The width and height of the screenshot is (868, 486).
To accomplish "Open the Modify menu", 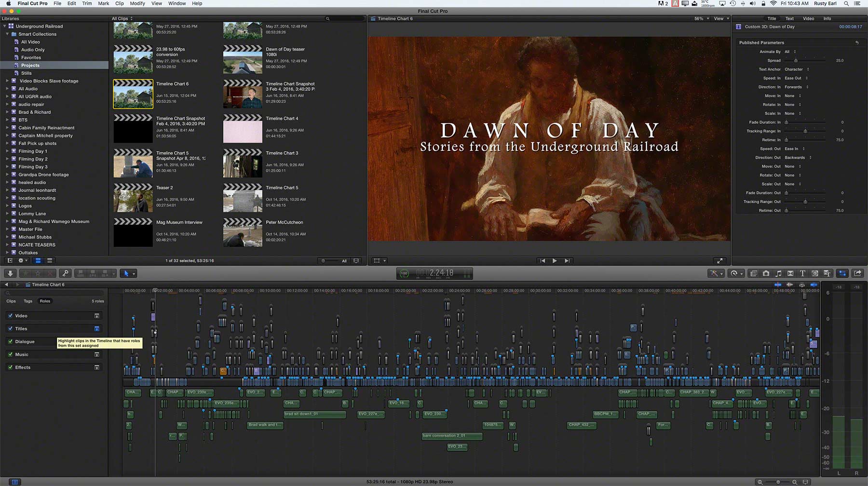I will pos(137,3).
